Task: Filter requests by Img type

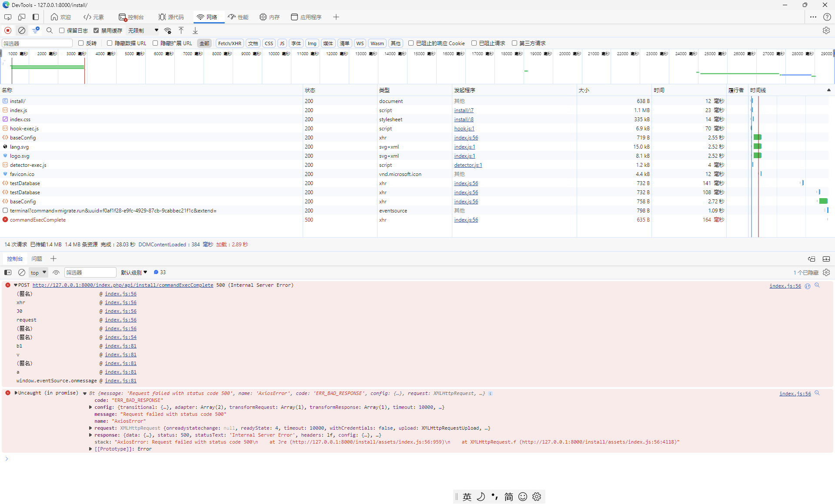Action: 312,43
